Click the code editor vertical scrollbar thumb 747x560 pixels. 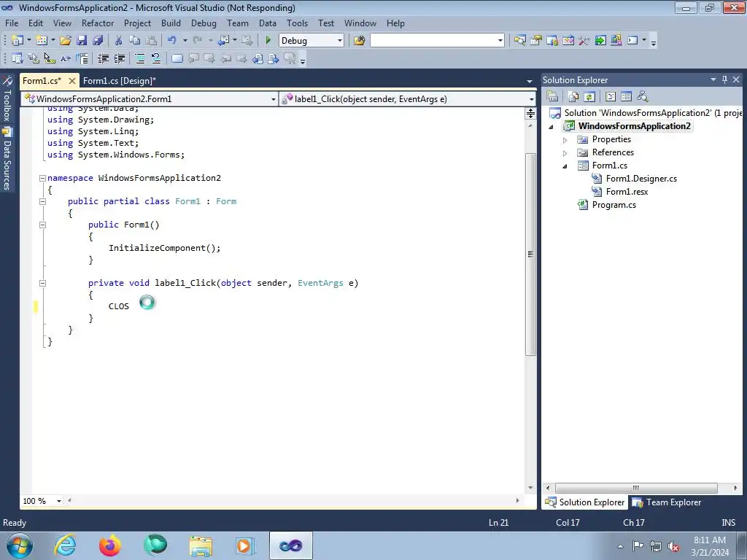(530, 254)
